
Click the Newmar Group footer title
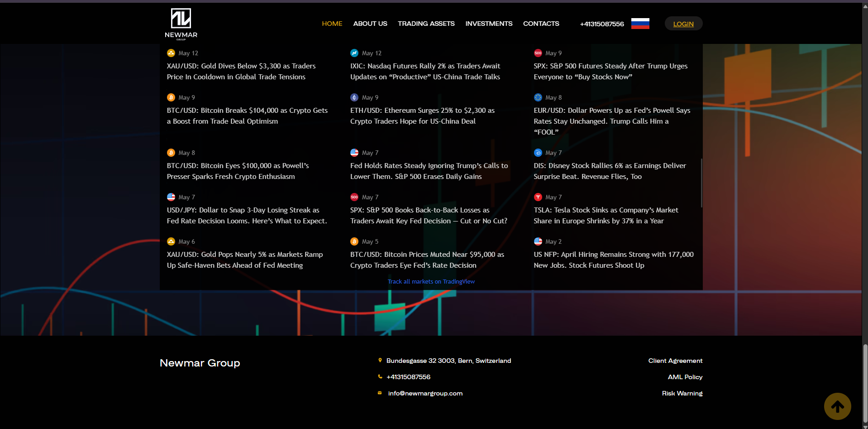[200, 363]
